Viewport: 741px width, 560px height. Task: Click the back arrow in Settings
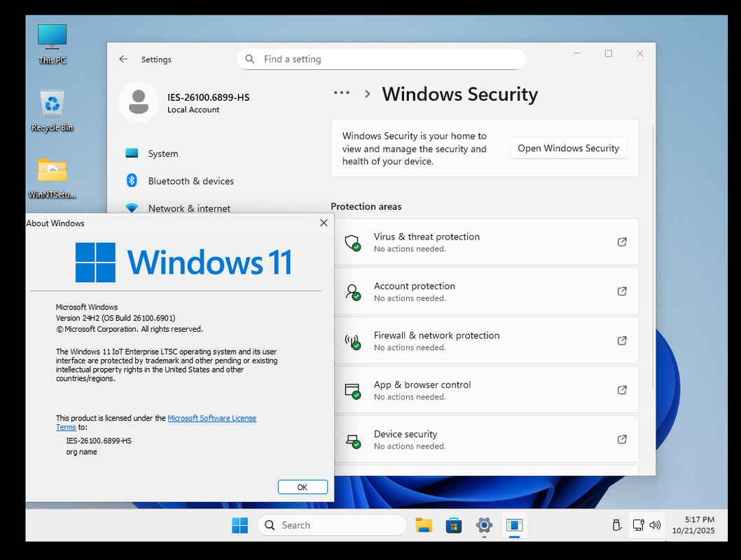[x=123, y=59]
